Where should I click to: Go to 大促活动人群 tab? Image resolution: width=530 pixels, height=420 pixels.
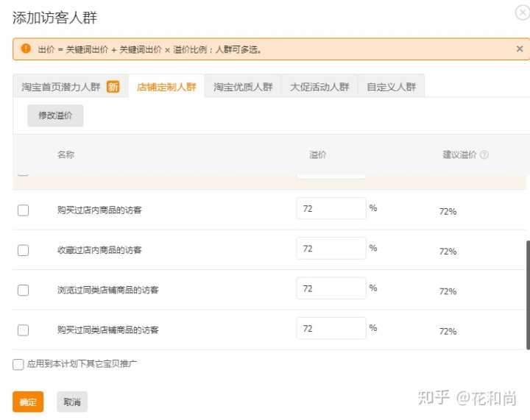click(319, 87)
